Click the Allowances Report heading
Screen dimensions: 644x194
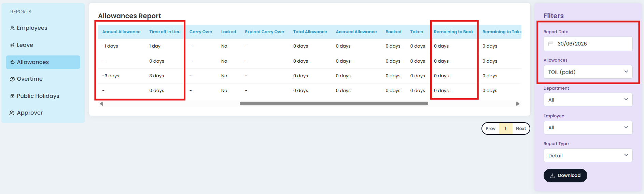[129, 16]
